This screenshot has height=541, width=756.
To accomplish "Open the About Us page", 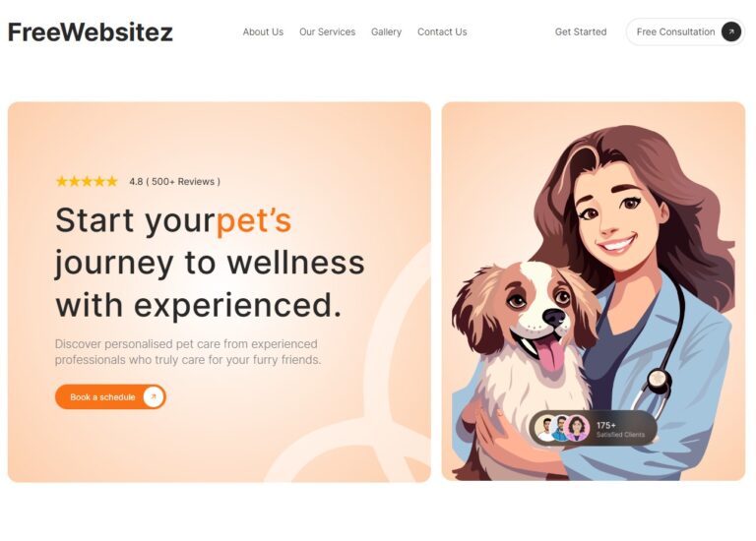I will [263, 31].
